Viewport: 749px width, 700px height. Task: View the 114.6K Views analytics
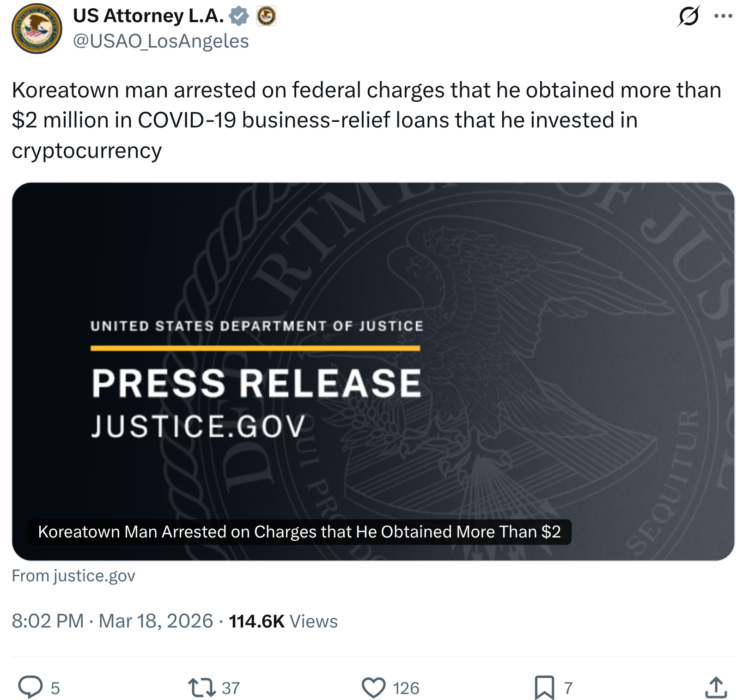(283, 621)
